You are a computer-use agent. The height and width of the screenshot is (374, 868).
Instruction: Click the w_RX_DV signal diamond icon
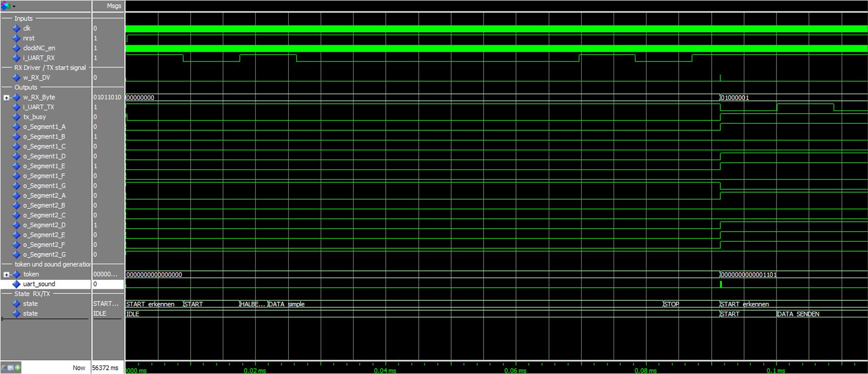[x=17, y=78]
